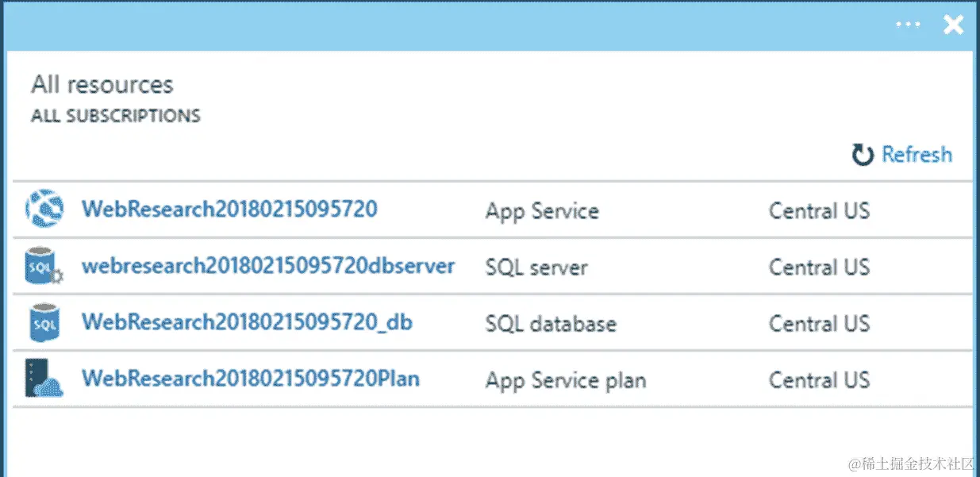Click the "SQL server" type text

[536, 267]
